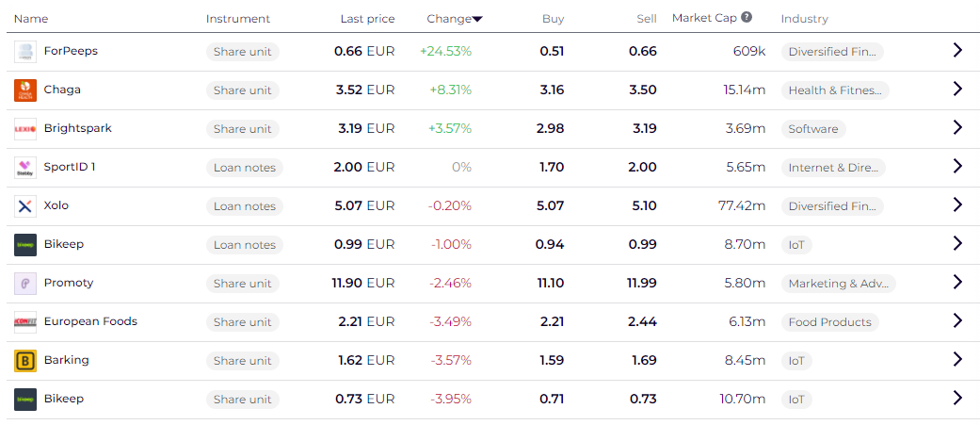Image resolution: width=980 pixels, height=425 pixels.
Task: Click the European Foods logo icon
Action: [x=25, y=322]
